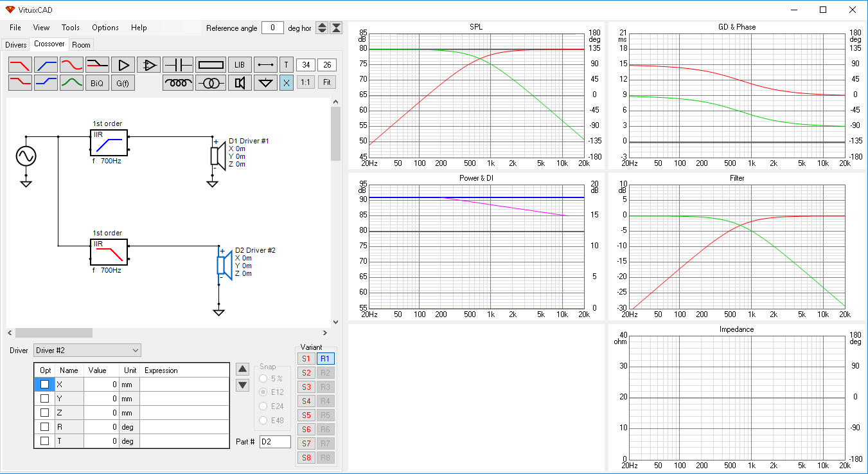Image resolution: width=868 pixels, height=474 pixels.
Task: Add a transformer component
Action: 211,83
